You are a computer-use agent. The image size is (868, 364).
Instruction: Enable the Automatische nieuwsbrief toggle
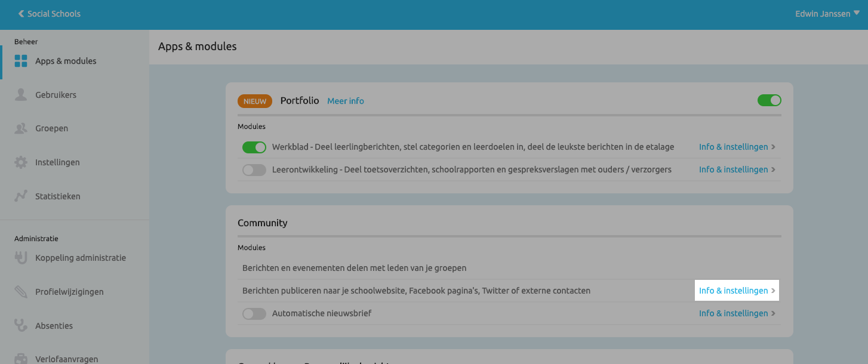[x=254, y=313]
